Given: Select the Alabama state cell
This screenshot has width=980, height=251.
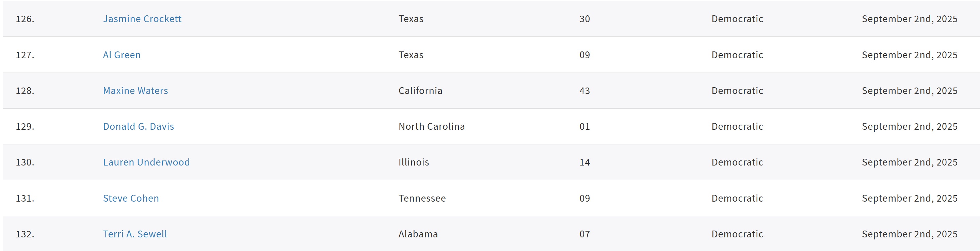Looking at the screenshot, I should (x=418, y=234).
